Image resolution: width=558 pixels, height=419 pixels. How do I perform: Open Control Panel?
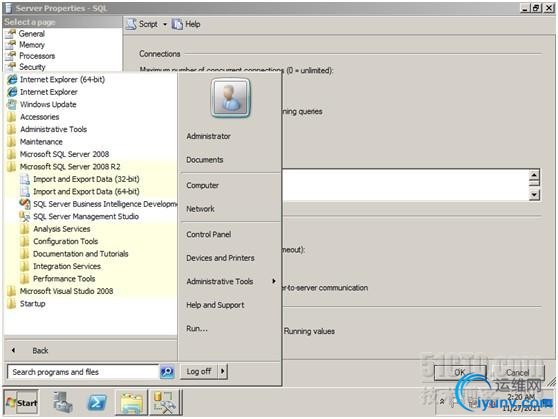pos(209,235)
